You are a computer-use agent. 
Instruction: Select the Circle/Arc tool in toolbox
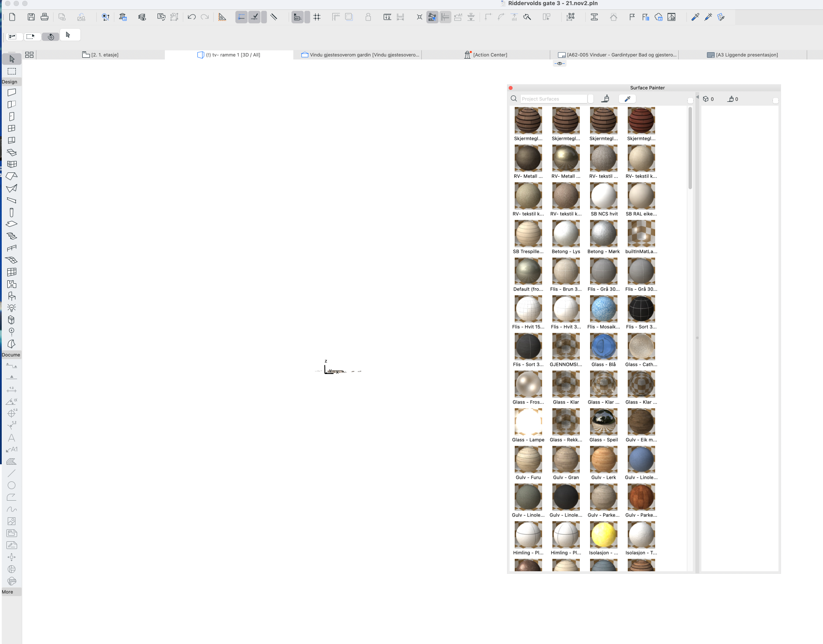pos(12,485)
